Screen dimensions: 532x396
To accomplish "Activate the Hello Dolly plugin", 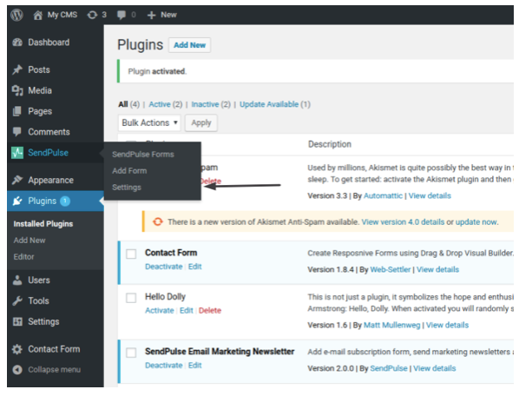I will click(160, 310).
